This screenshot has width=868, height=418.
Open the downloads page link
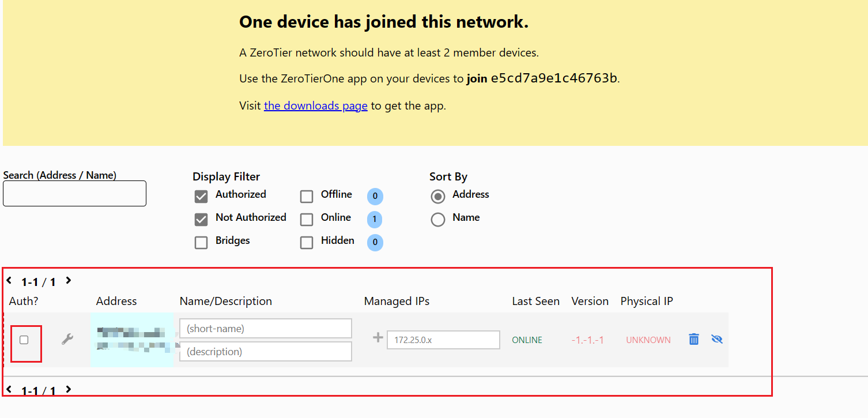point(316,106)
